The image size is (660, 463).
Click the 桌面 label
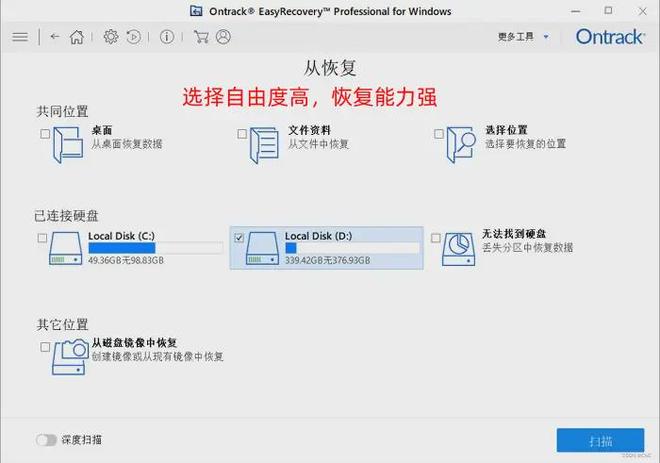tap(102, 130)
